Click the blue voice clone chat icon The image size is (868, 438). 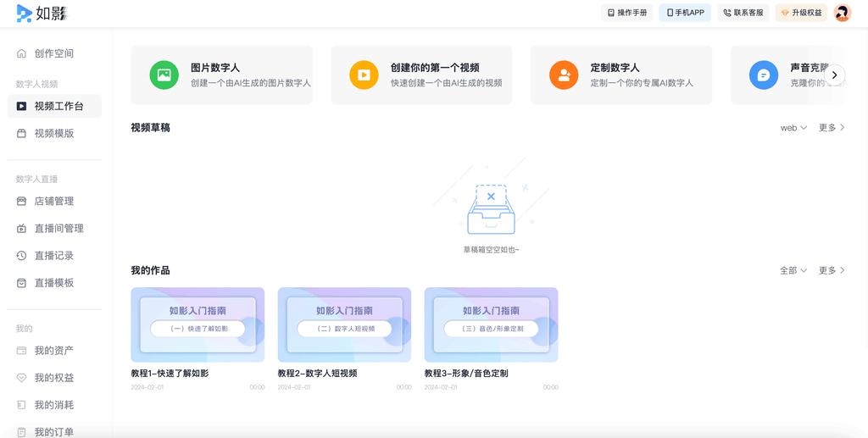(x=764, y=75)
